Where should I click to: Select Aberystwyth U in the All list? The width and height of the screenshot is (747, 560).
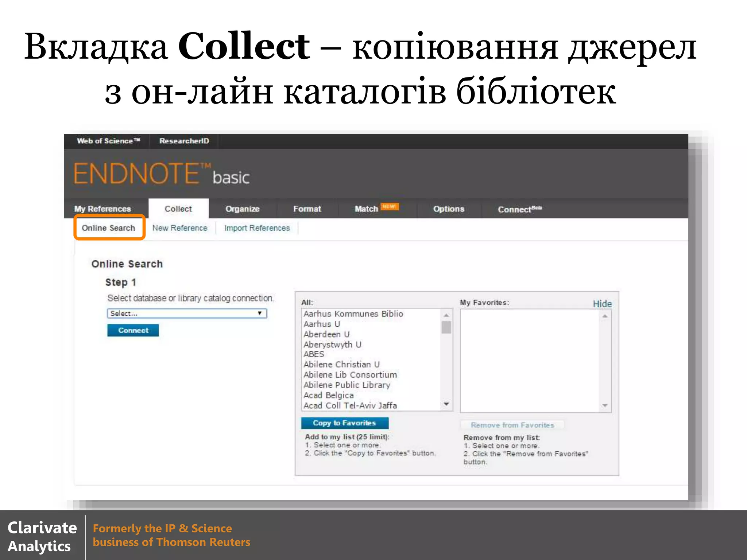(x=332, y=345)
